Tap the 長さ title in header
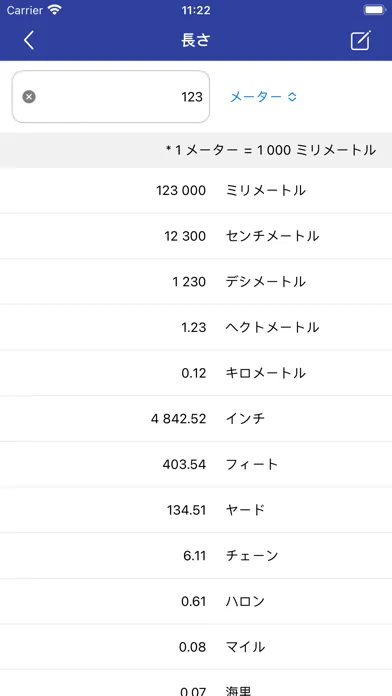The height and width of the screenshot is (696, 392). point(196,40)
